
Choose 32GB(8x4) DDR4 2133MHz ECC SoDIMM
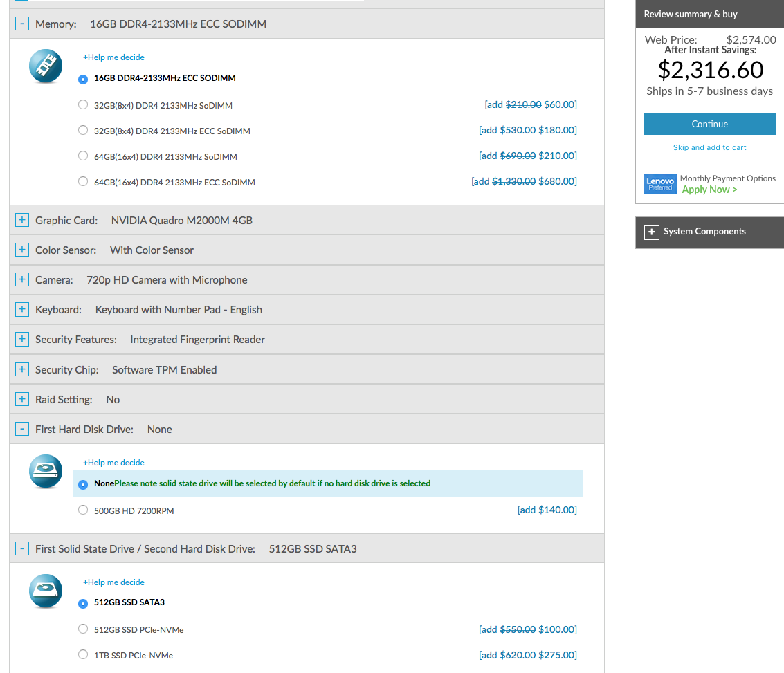point(83,130)
